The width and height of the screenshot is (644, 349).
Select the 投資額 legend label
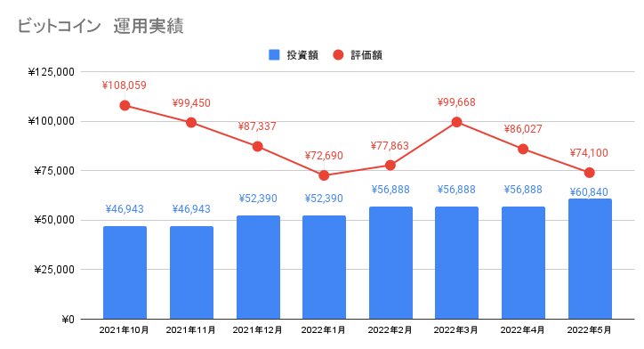[302, 55]
